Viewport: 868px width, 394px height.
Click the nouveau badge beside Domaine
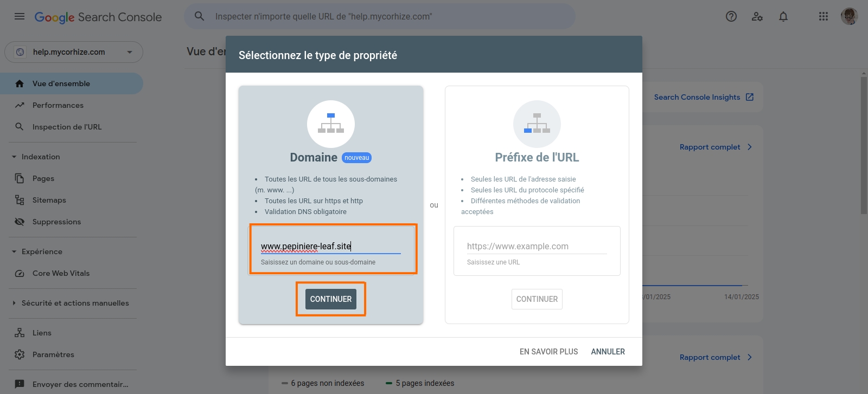tap(356, 158)
